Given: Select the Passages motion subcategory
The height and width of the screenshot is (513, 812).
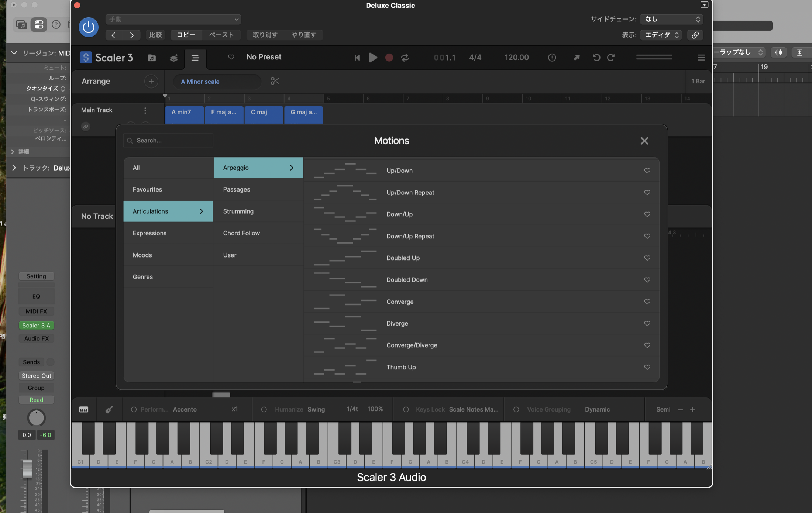Looking at the screenshot, I should point(258,189).
